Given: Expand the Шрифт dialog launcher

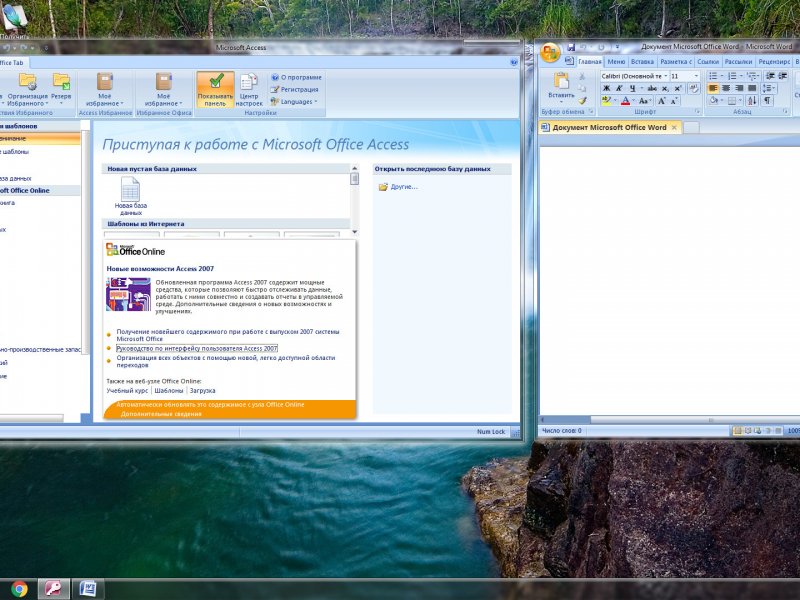Looking at the screenshot, I should pos(697,111).
